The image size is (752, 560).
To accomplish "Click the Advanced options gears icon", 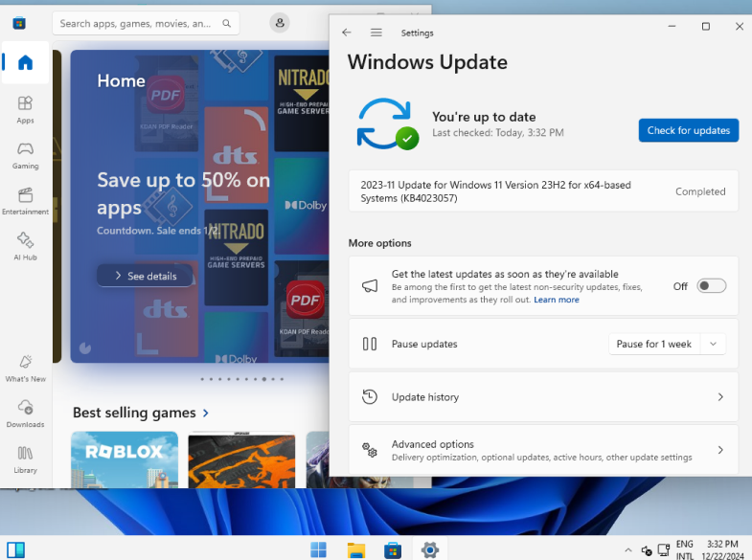I will click(x=369, y=450).
